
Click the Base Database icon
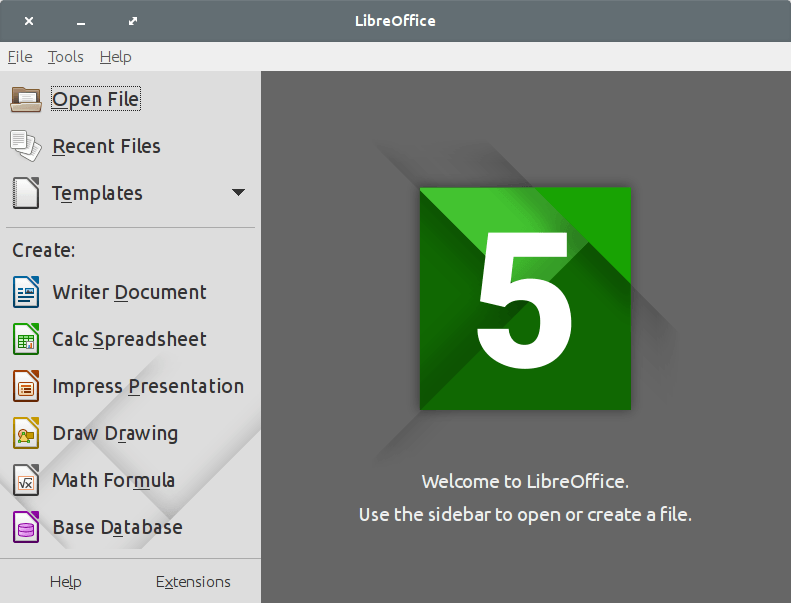click(x=26, y=527)
